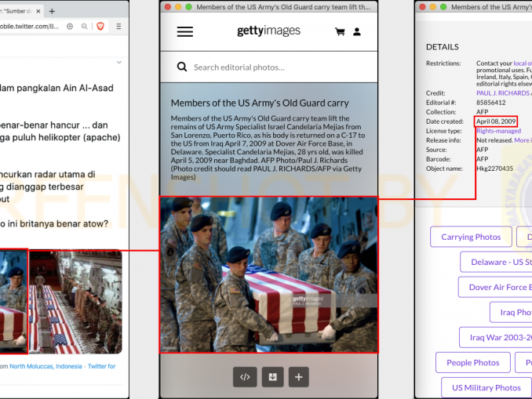Close the Twitter browser tab
The image size is (532, 399).
coord(38,11)
